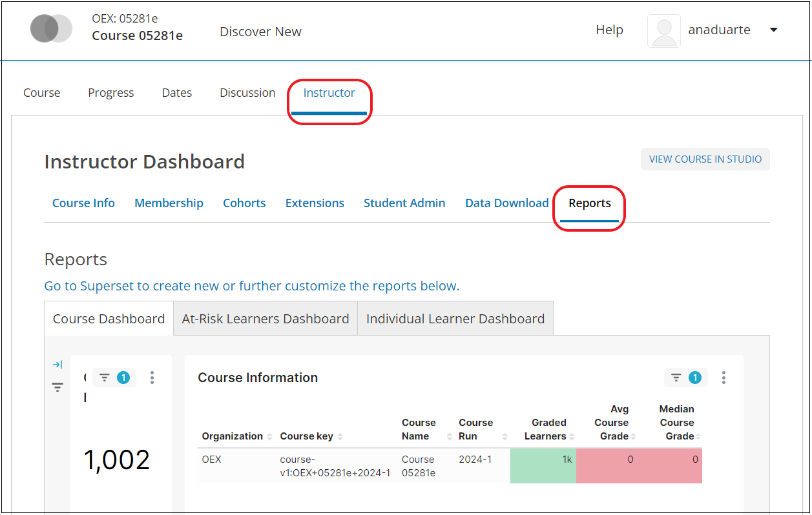
Task: Click the green Graded Learners 1k cell
Action: pos(543,465)
